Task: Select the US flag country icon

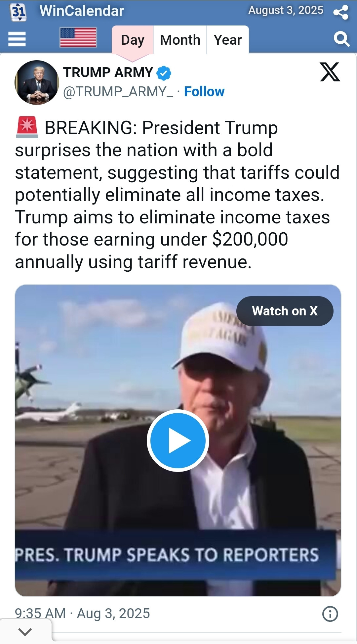Action: 78,37
